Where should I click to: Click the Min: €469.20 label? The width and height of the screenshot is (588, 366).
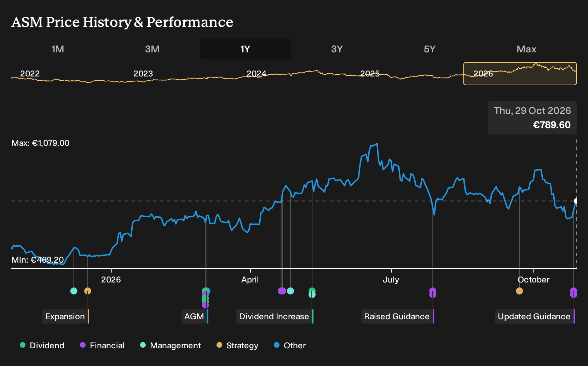point(38,260)
